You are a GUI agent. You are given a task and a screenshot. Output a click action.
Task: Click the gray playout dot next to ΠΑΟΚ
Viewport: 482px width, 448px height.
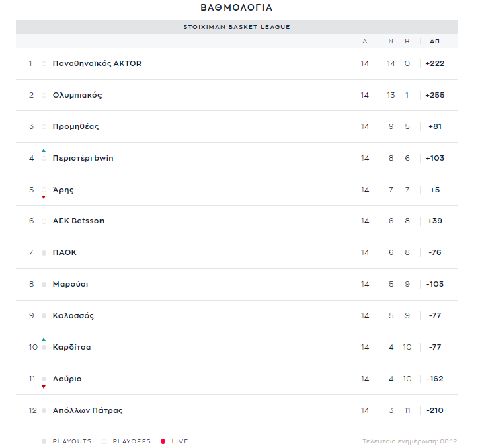tap(44, 253)
